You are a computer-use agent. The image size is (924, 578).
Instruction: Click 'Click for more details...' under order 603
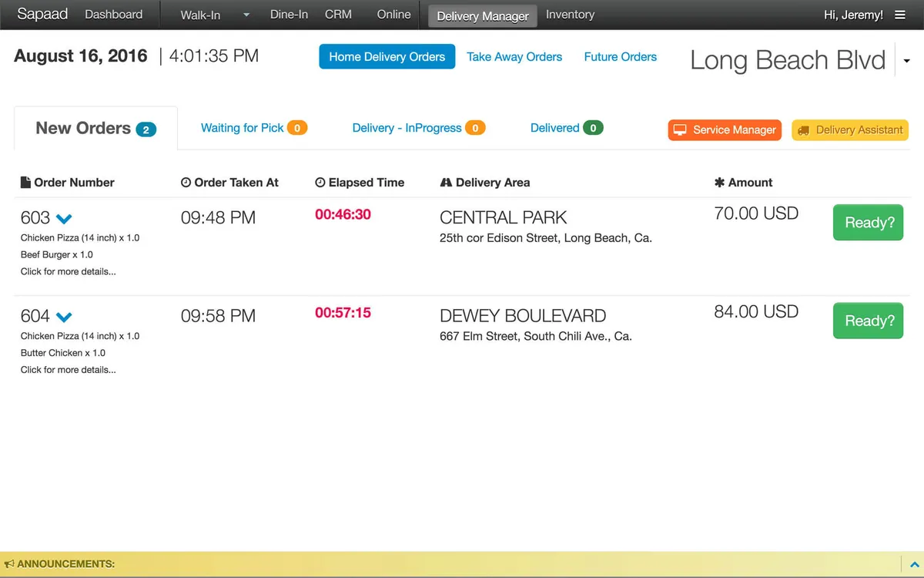(x=69, y=271)
